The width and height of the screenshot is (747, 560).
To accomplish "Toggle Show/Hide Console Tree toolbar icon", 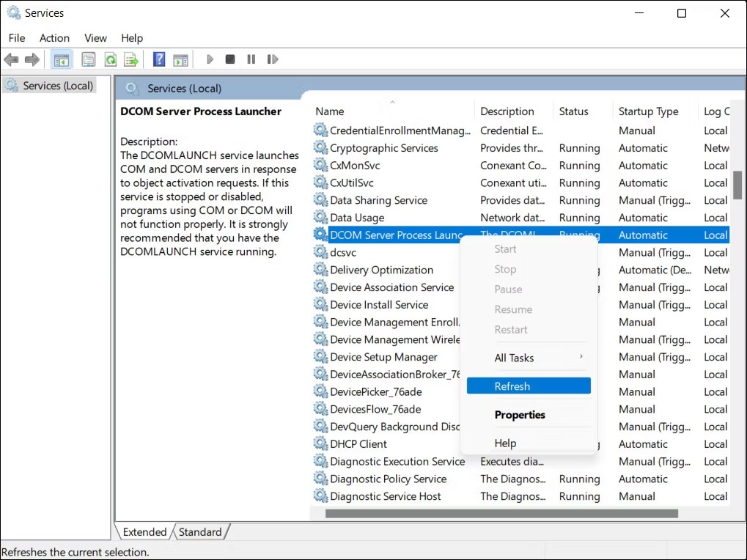I will click(61, 59).
